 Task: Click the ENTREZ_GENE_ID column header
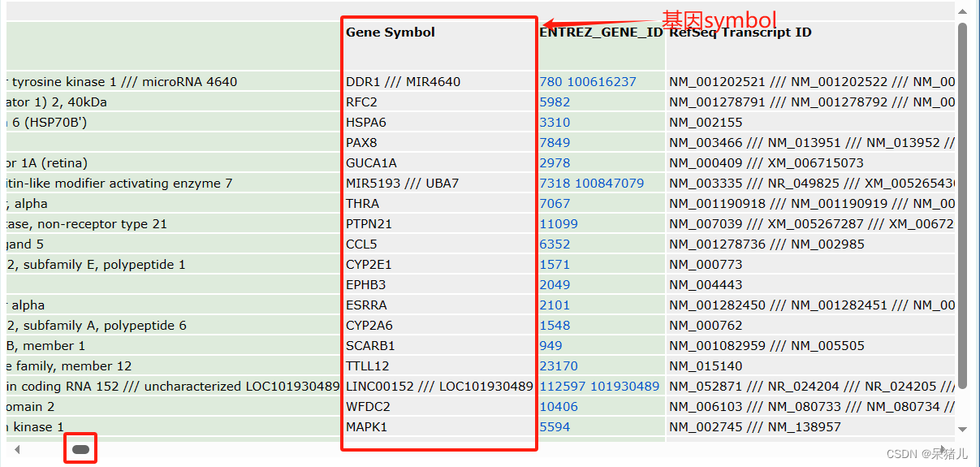pos(601,32)
